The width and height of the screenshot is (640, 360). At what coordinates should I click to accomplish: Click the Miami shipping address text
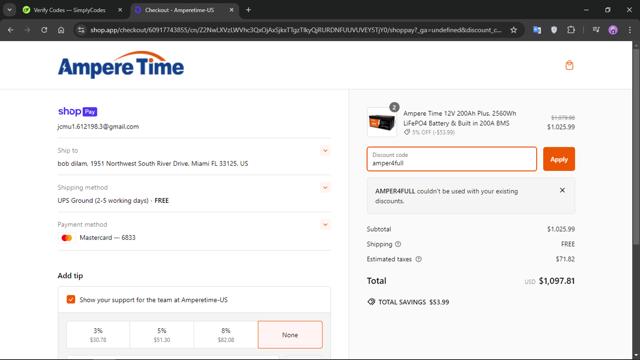pos(153,163)
